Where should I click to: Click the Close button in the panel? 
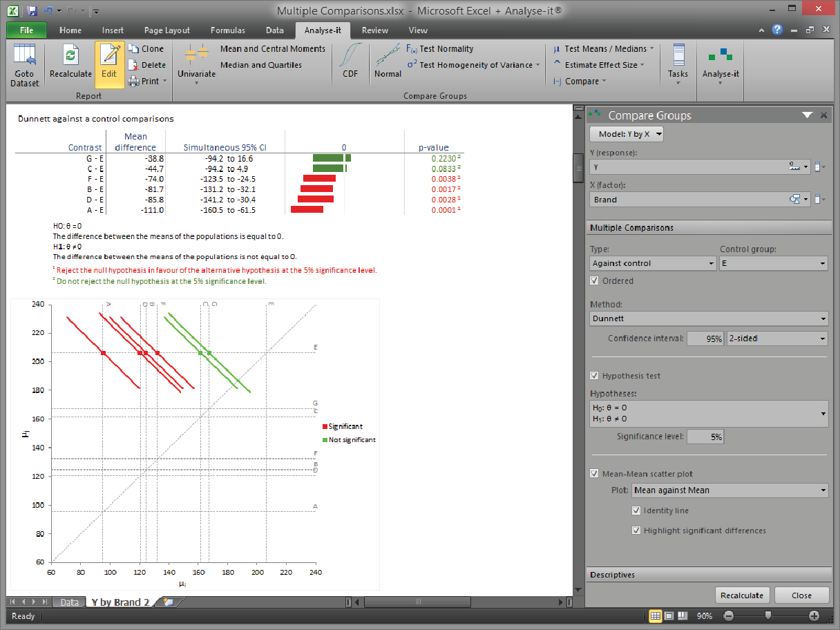tap(801, 595)
